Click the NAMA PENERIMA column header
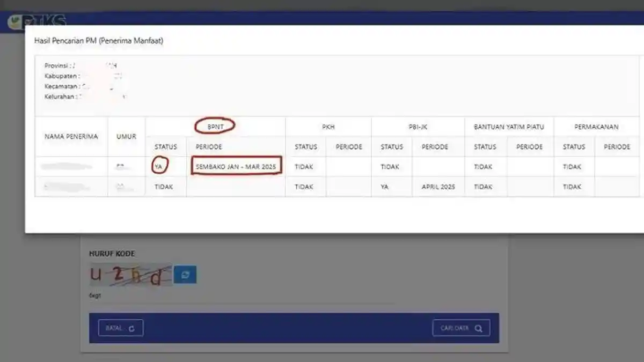 point(71,136)
